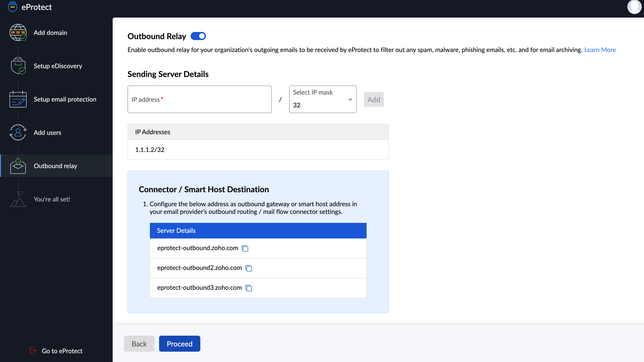The image size is (644, 362).
Task: Focus the IP address input field
Action: (199, 100)
